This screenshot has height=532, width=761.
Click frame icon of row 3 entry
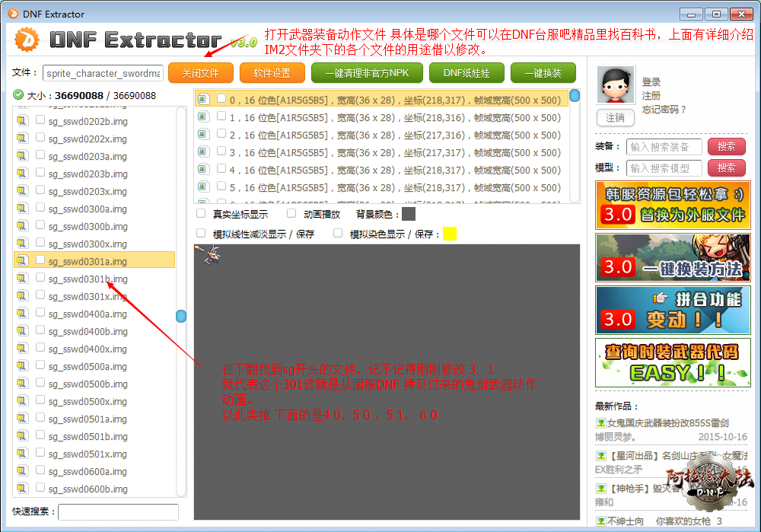(203, 152)
